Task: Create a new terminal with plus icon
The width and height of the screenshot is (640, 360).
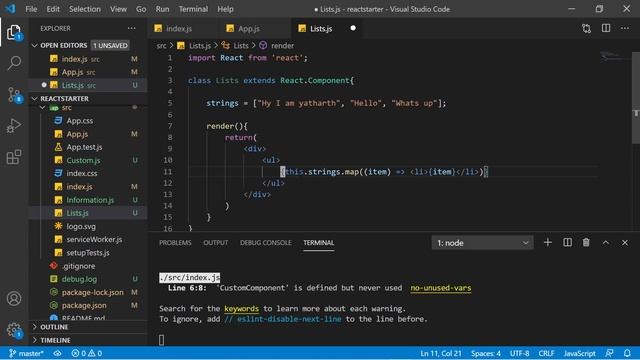Action: [548, 242]
